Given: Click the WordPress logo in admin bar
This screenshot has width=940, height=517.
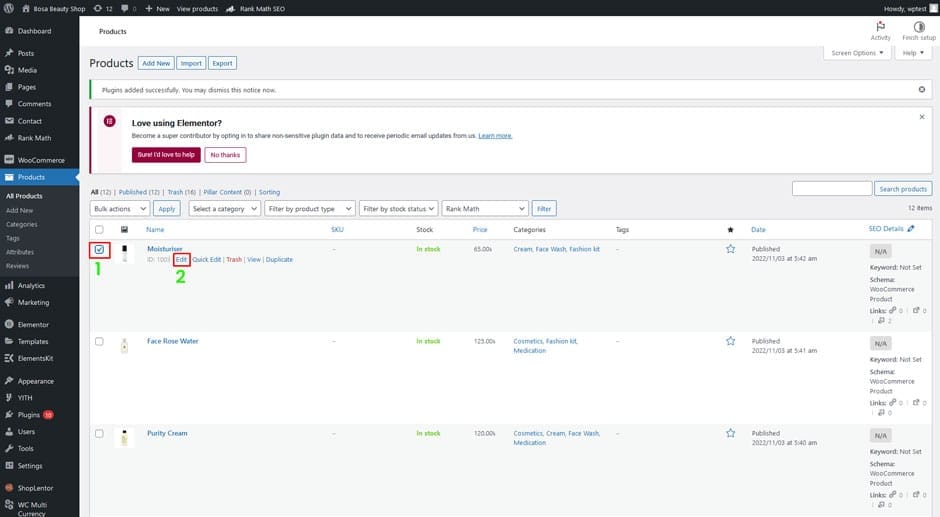Looking at the screenshot, I should pyautogui.click(x=8, y=8).
